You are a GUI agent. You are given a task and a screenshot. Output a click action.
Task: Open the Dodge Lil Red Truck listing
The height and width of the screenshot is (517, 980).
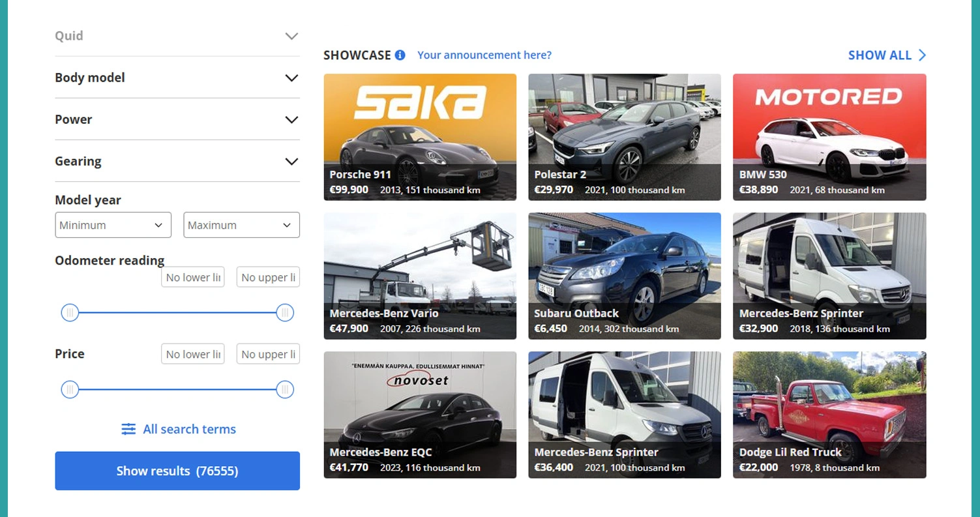(829, 415)
